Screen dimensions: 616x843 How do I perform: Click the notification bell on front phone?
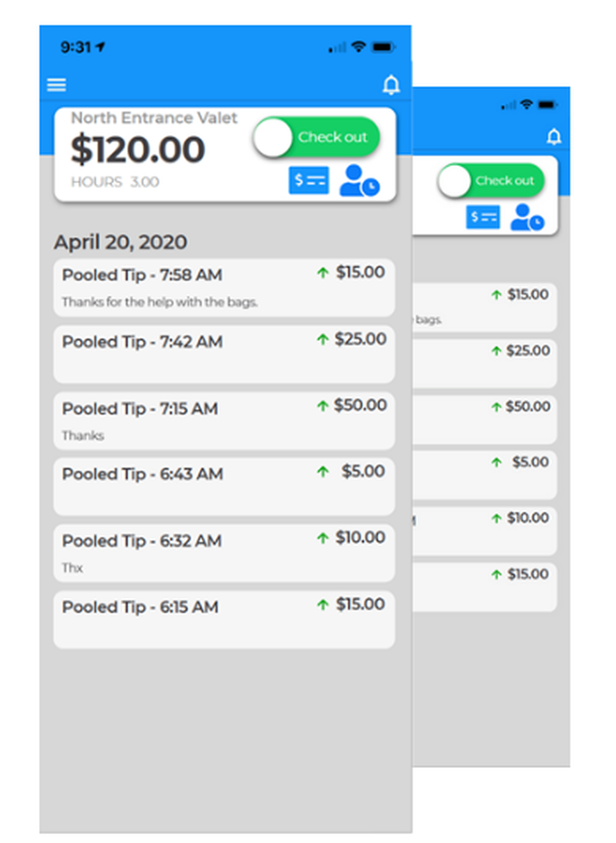[x=391, y=84]
